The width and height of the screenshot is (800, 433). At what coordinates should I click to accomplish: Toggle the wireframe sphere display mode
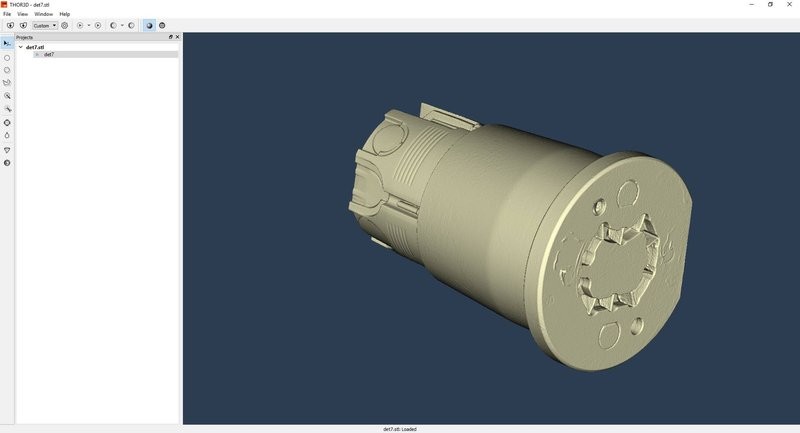162,25
